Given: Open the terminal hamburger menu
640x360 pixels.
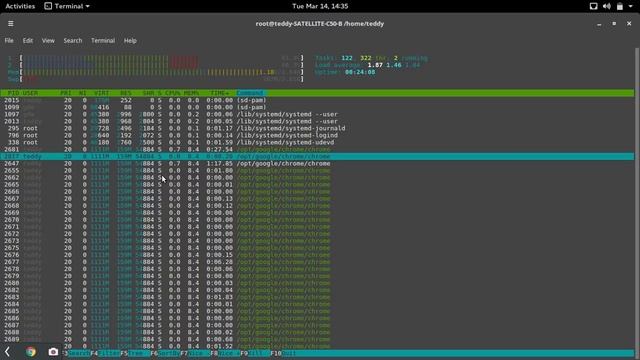Looking at the screenshot, I should coord(11,24).
